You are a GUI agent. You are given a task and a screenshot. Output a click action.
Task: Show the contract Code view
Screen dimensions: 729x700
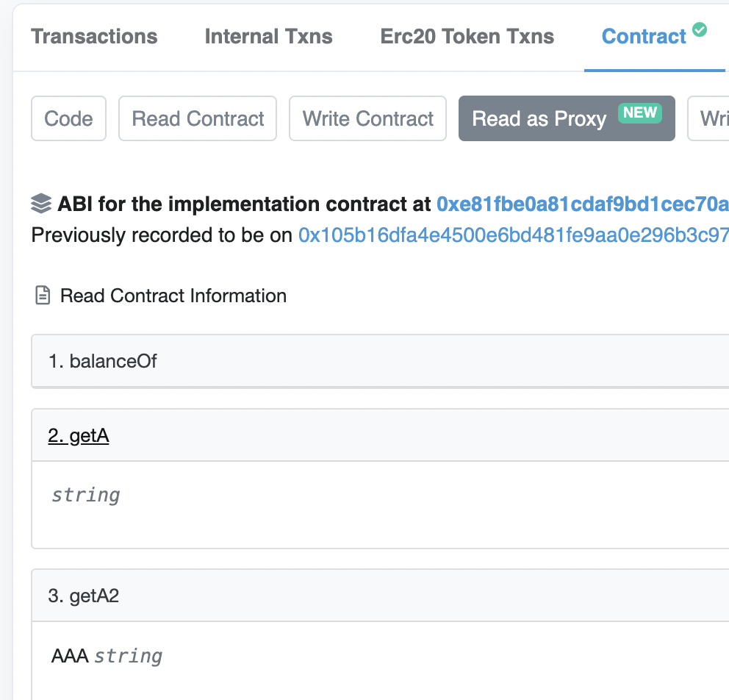click(69, 118)
